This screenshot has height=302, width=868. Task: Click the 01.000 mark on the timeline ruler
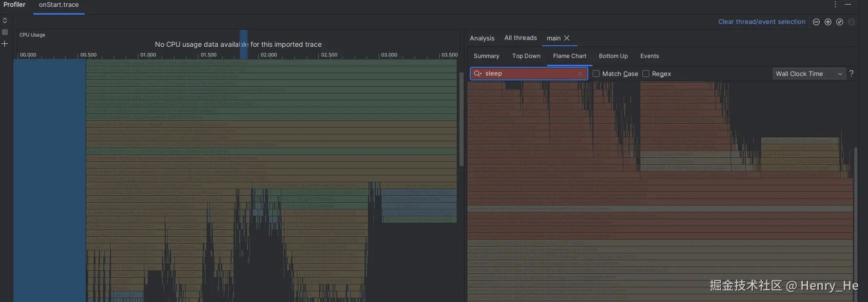148,55
